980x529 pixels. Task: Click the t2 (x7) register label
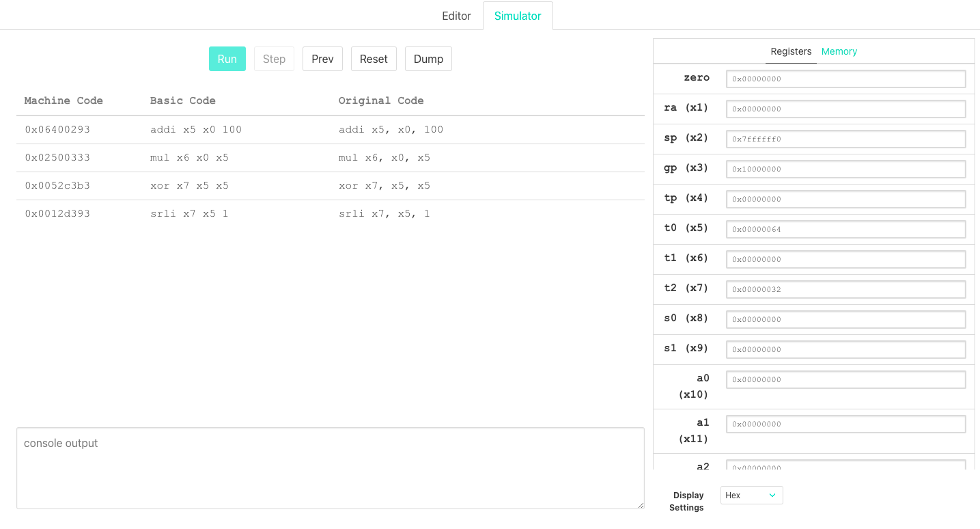[x=686, y=288]
